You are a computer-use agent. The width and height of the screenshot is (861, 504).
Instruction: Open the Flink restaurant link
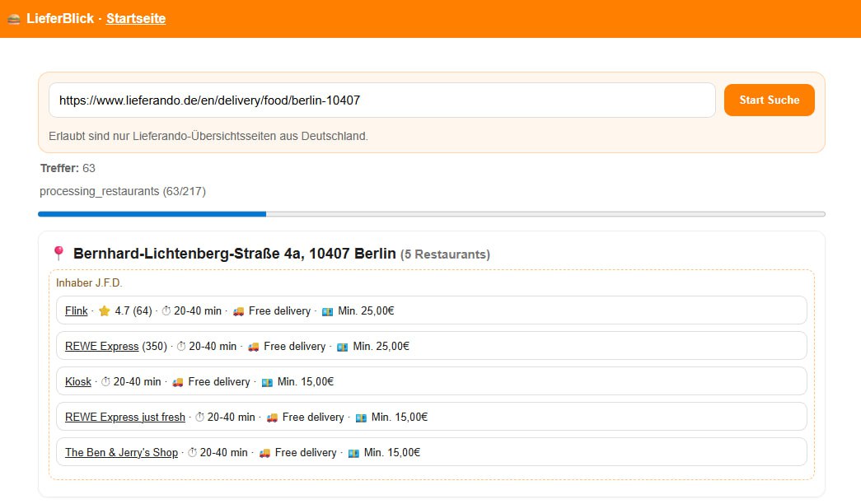coord(77,311)
